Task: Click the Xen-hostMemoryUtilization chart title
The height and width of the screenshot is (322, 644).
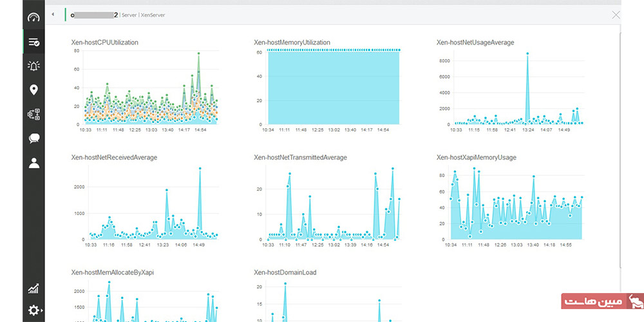Action: click(x=292, y=43)
